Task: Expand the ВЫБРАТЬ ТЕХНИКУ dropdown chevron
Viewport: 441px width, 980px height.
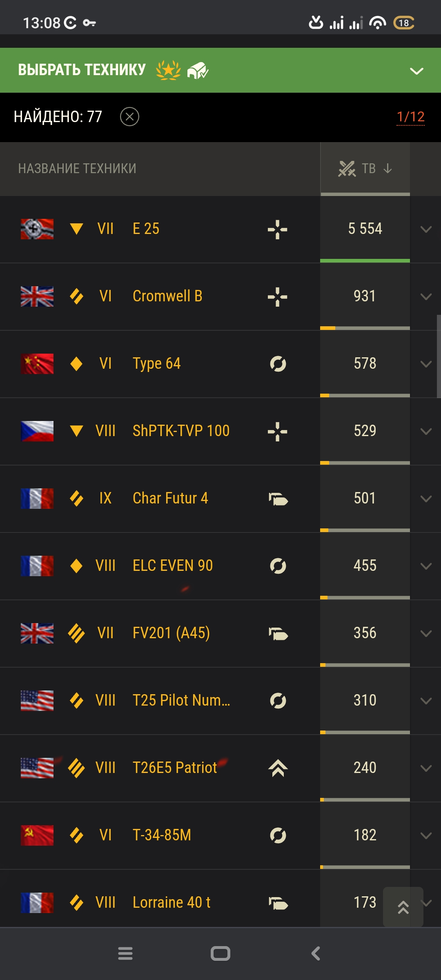Action: pos(416,71)
